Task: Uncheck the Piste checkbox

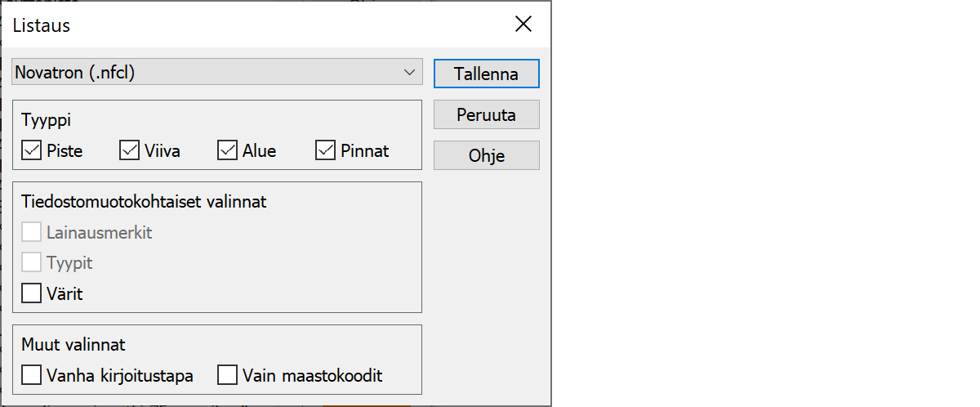Action: click(32, 151)
